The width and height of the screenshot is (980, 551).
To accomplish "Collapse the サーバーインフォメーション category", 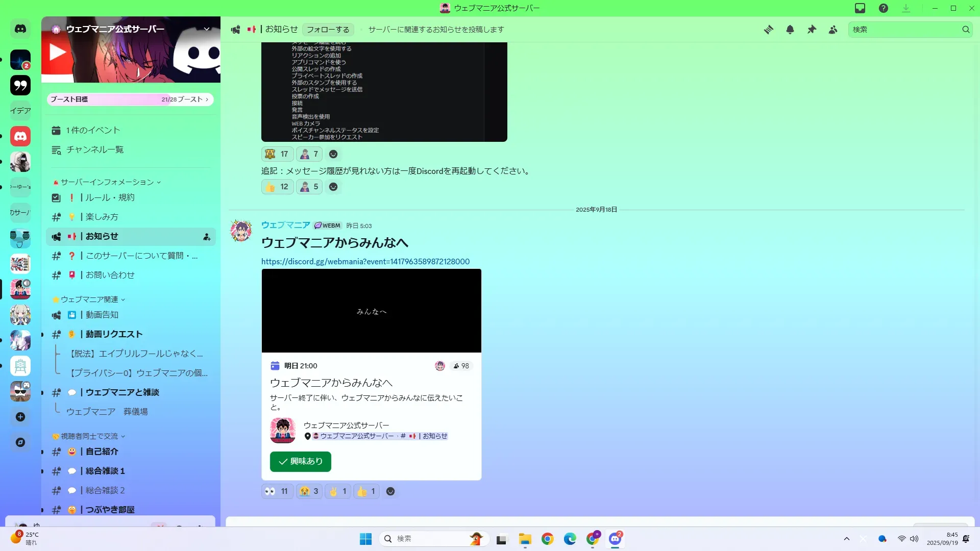I will coord(107,182).
